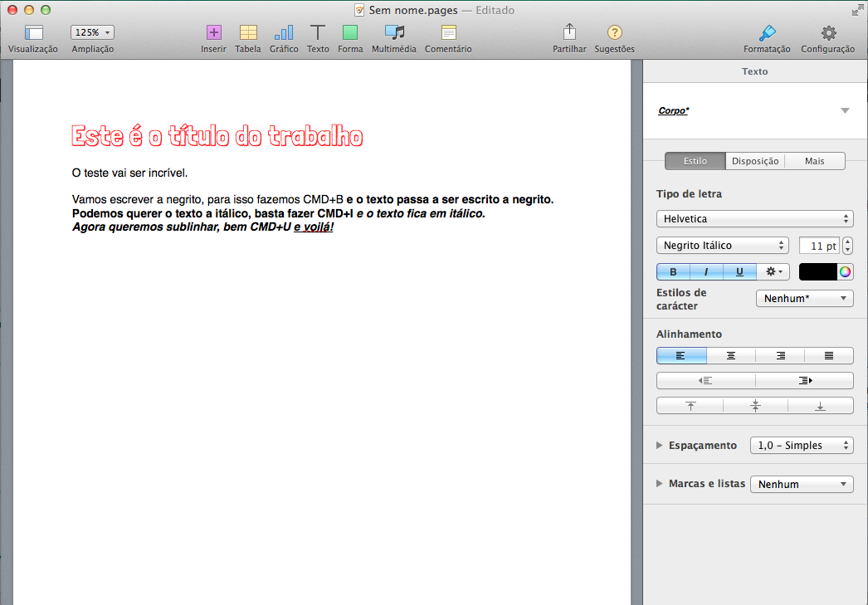Viewport: 868px width, 605px height.
Task: Add a text box via Texto icon
Action: tap(318, 32)
